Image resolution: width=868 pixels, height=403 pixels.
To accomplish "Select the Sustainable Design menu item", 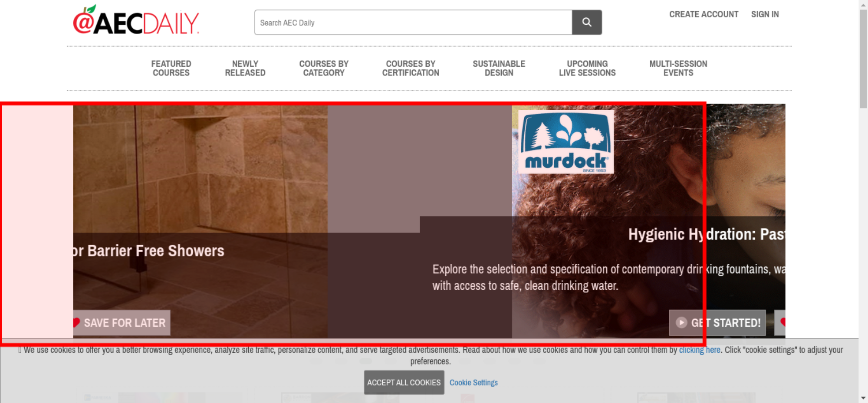I will pyautogui.click(x=499, y=69).
